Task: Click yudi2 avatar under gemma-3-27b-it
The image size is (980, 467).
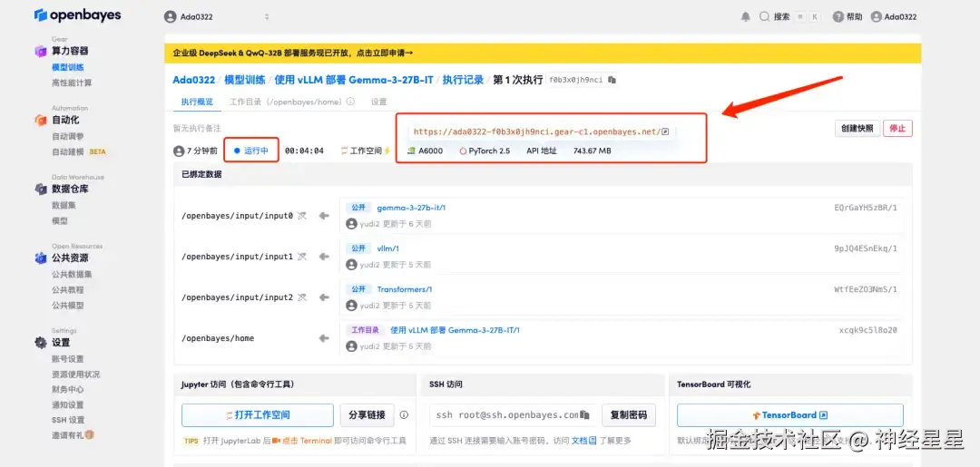Action: [351, 223]
